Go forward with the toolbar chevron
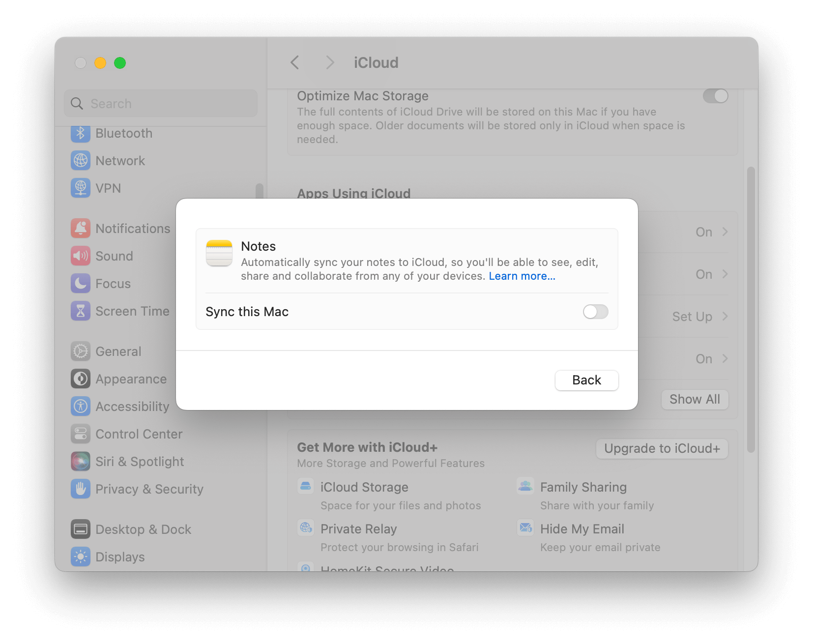This screenshot has width=813, height=644. [330, 62]
